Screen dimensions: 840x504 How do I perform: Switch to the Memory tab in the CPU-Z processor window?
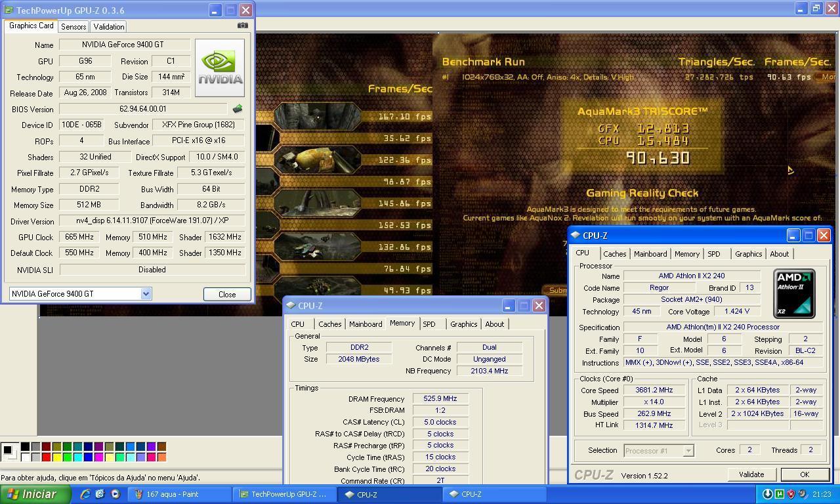pos(687,254)
